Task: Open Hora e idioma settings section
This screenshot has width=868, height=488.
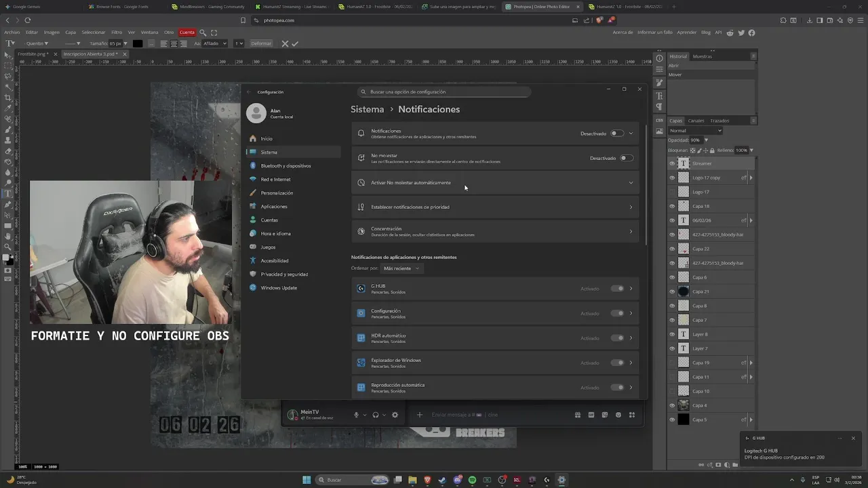Action: click(x=293, y=234)
